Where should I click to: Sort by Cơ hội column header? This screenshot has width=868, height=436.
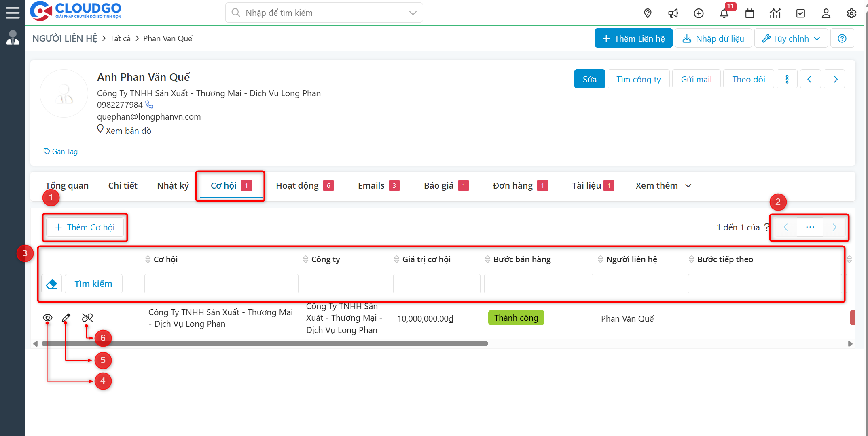tap(165, 259)
